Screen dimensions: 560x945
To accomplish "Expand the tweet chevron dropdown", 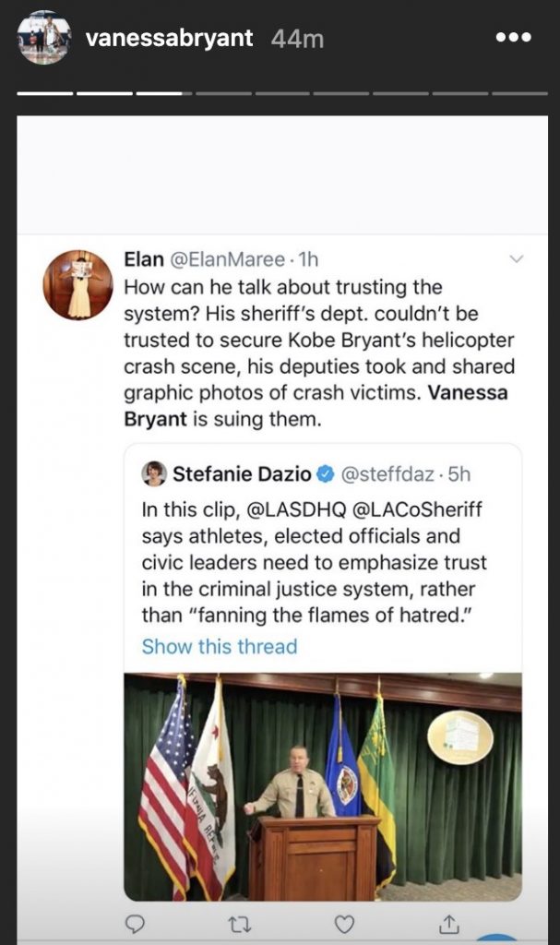I will (516, 259).
